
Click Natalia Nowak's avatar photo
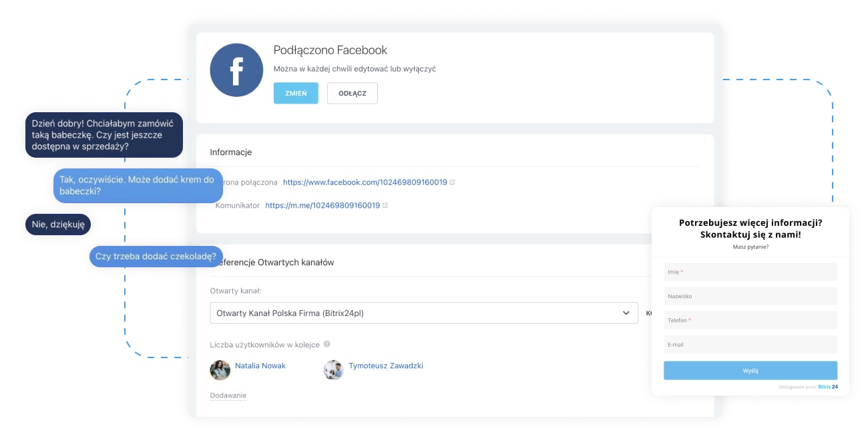[220, 370]
